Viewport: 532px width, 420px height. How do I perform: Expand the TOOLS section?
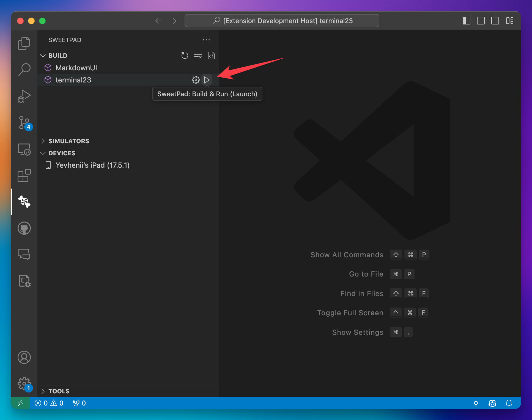[59, 391]
